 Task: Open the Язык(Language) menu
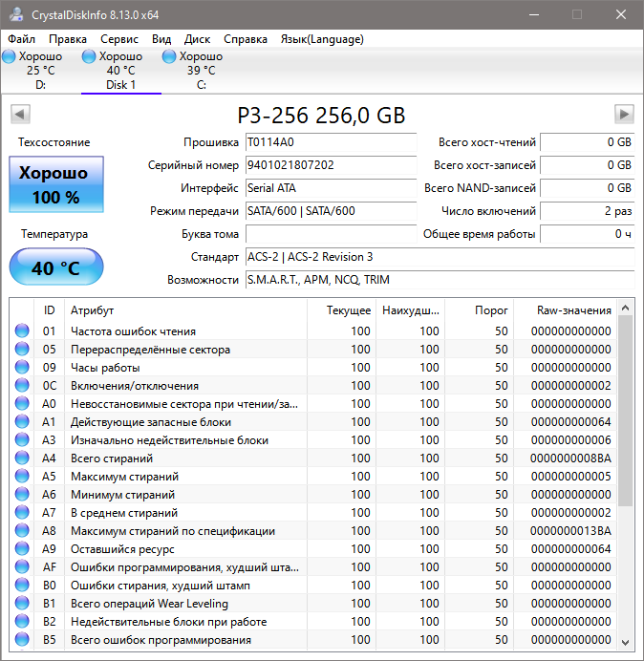point(322,39)
